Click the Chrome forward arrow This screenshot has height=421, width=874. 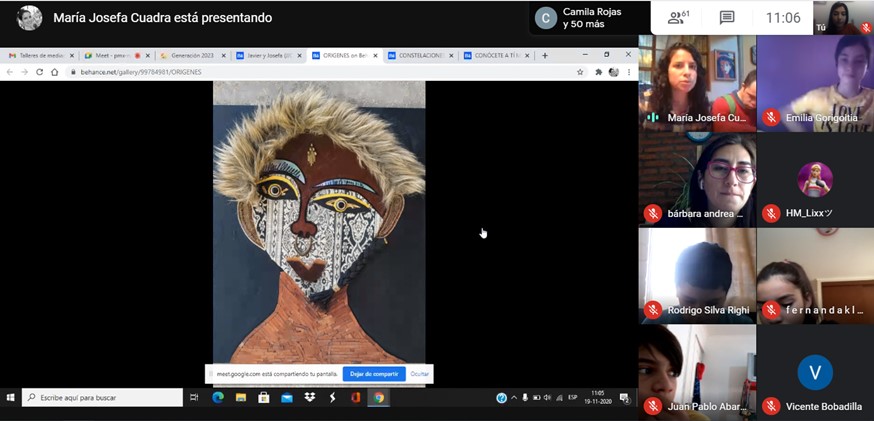pyautogui.click(x=24, y=72)
